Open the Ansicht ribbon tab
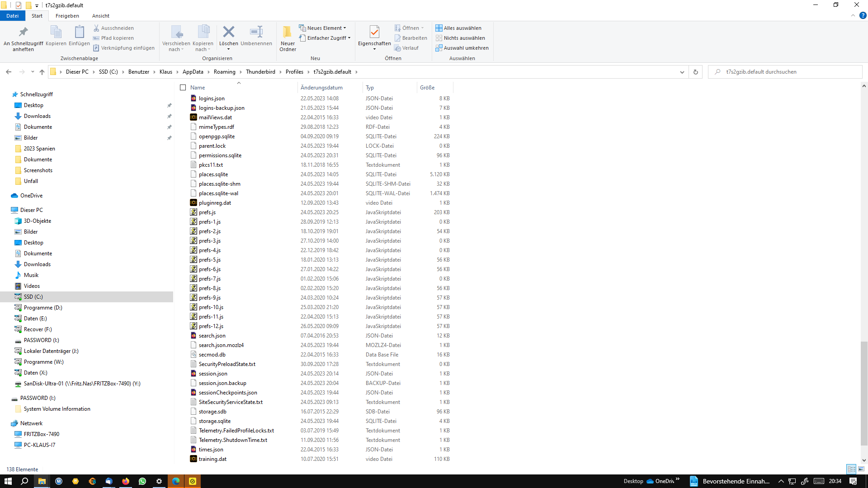The image size is (868, 488). pos(100,16)
